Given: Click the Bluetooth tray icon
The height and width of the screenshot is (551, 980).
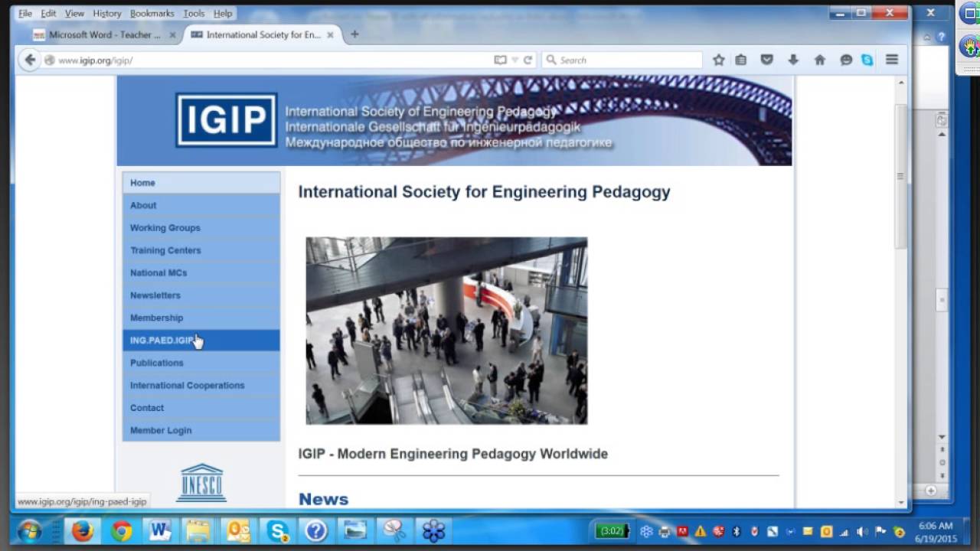Looking at the screenshot, I should tap(737, 532).
